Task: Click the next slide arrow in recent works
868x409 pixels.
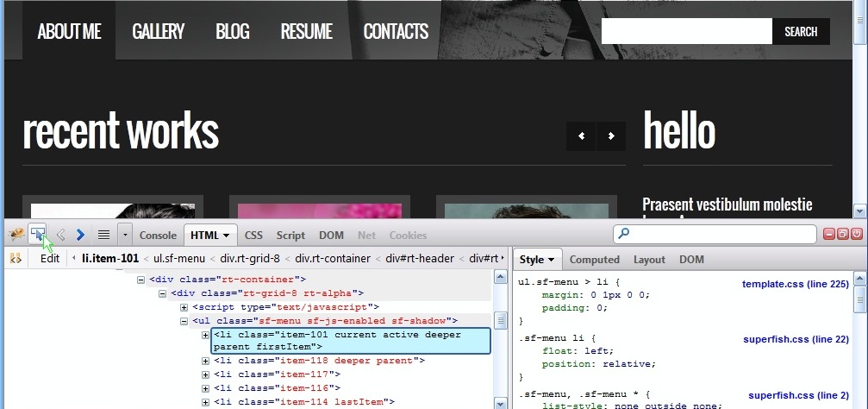Action: click(611, 136)
